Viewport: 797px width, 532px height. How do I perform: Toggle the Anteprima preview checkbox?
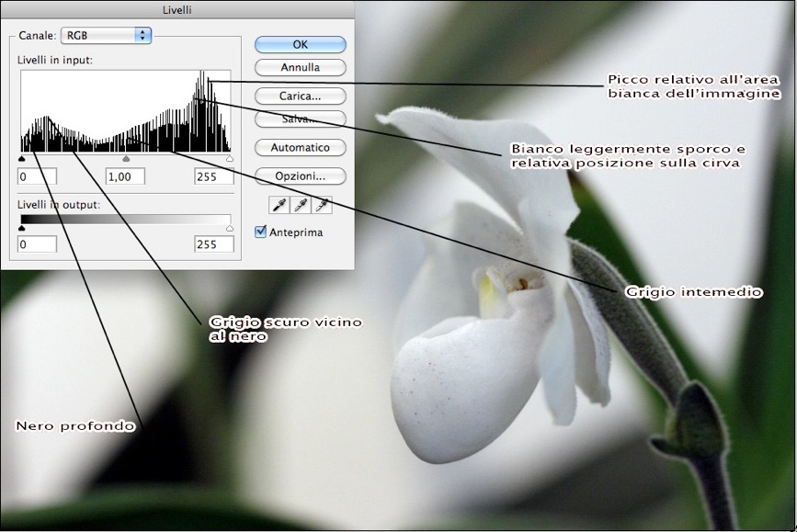pos(261,232)
